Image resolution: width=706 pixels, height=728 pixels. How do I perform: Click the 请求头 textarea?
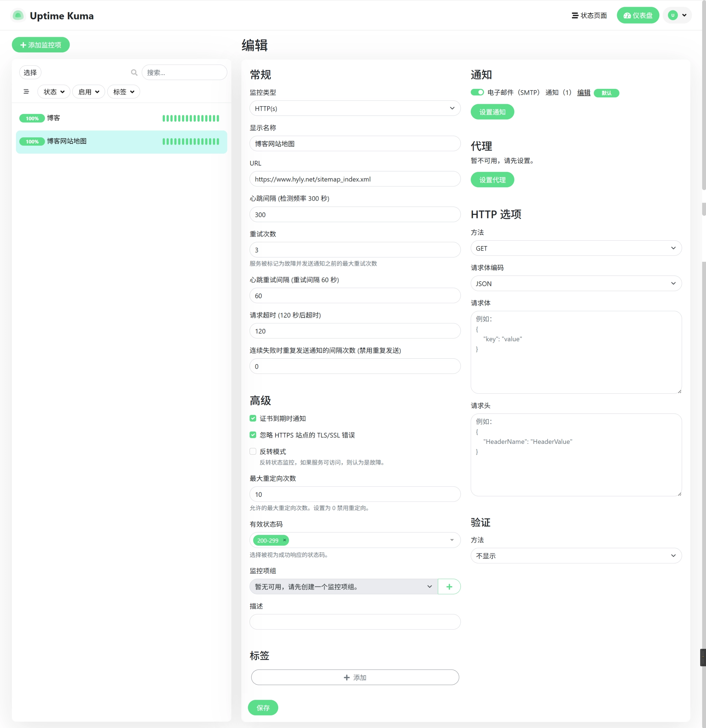tap(576, 455)
